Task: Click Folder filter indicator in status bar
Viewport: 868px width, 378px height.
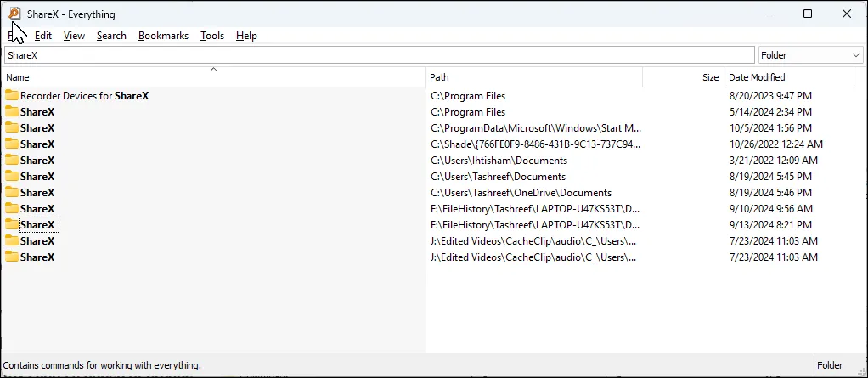Action: click(x=830, y=365)
